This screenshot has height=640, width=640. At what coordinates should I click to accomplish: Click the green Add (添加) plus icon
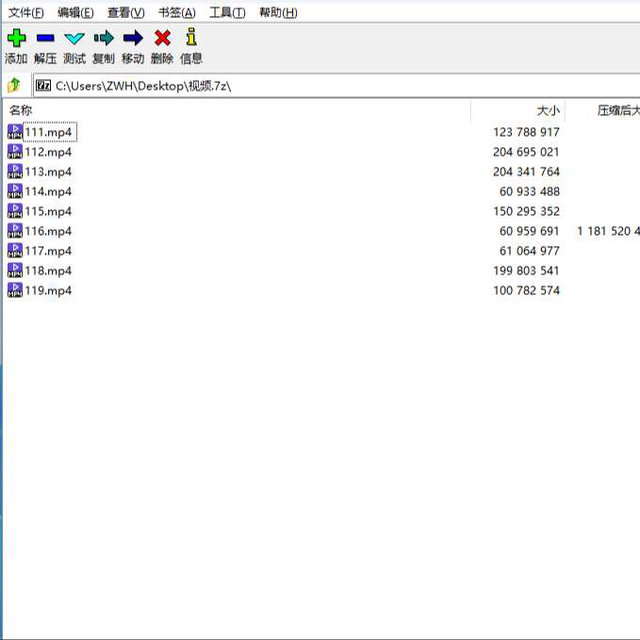click(x=16, y=38)
